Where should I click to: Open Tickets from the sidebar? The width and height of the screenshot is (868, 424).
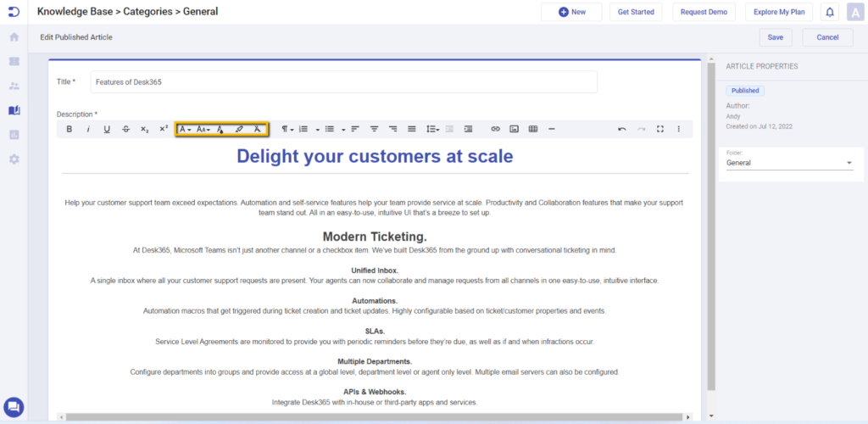(14, 61)
